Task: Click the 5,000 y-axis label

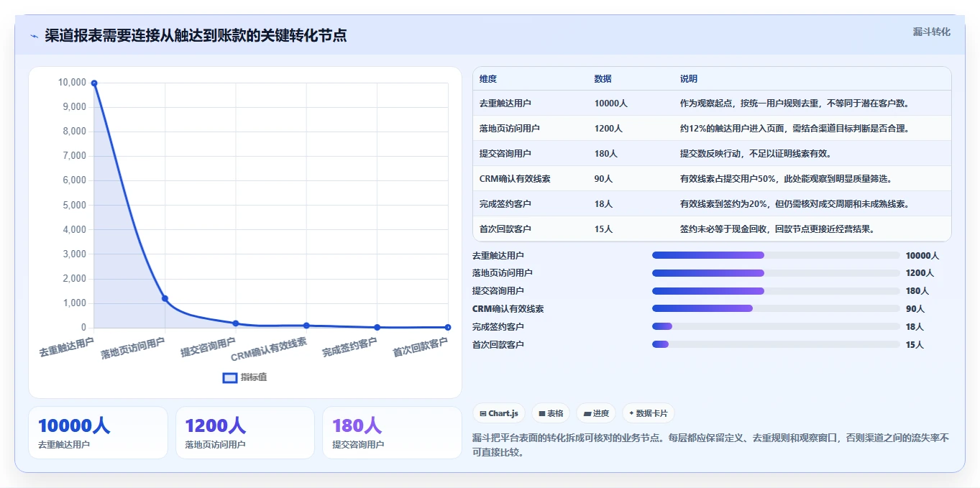Action: (74, 206)
